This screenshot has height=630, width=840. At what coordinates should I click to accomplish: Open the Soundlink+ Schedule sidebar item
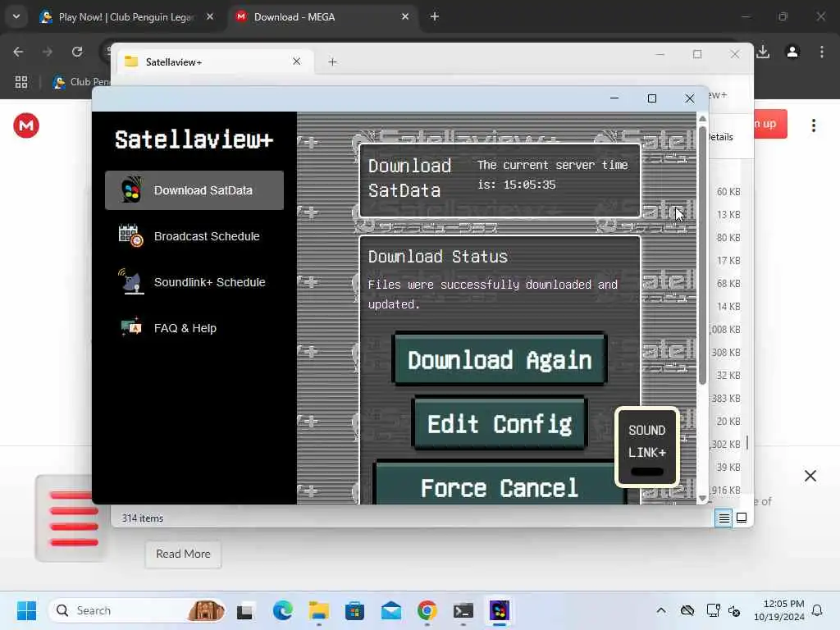coord(194,282)
